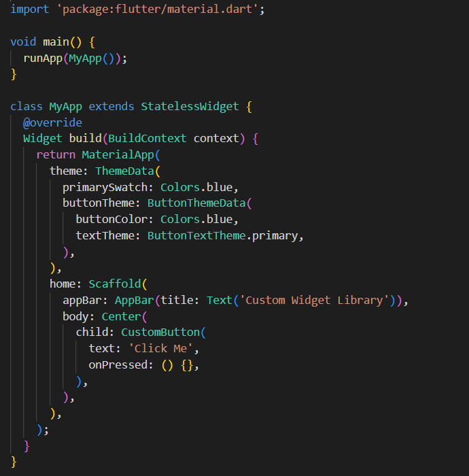Click the 'context' parameter name

point(216,139)
